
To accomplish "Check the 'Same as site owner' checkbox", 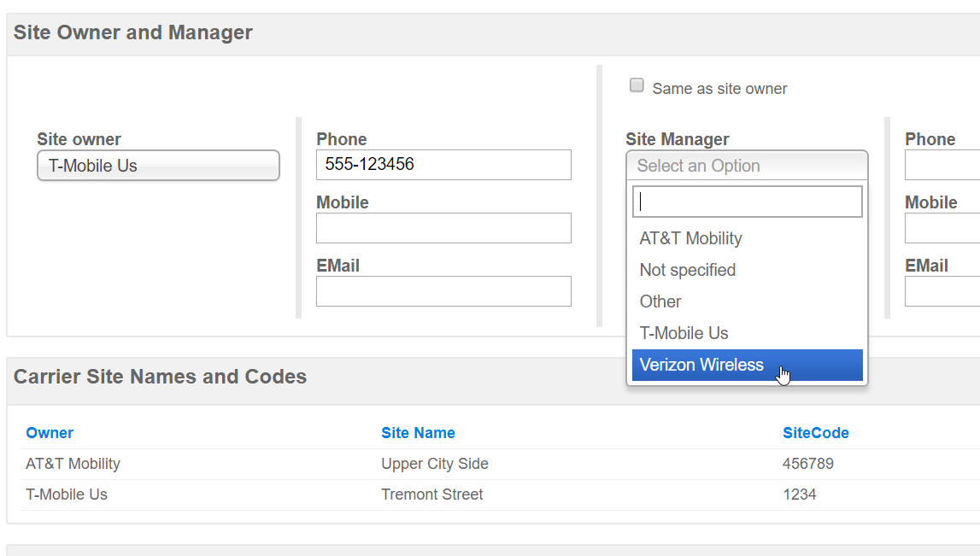I will pyautogui.click(x=637, y=85).
